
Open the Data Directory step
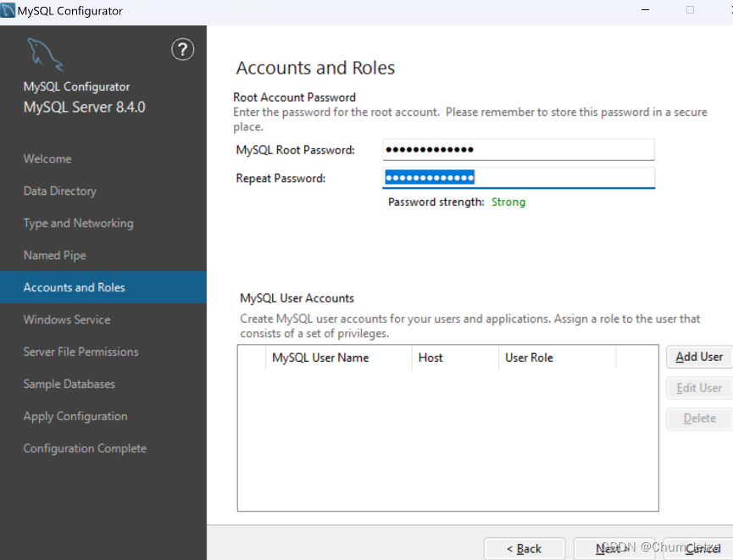click(x=59, y=191)
